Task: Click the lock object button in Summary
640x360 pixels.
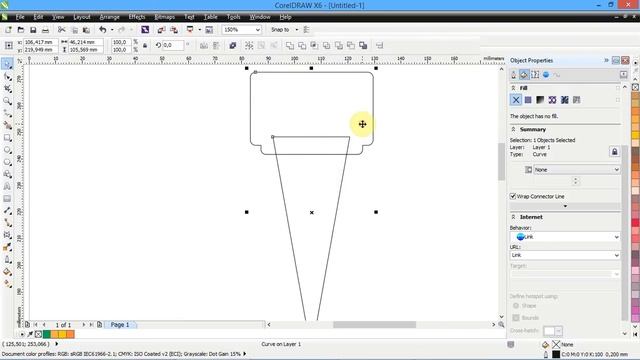Action: (614, 152)
